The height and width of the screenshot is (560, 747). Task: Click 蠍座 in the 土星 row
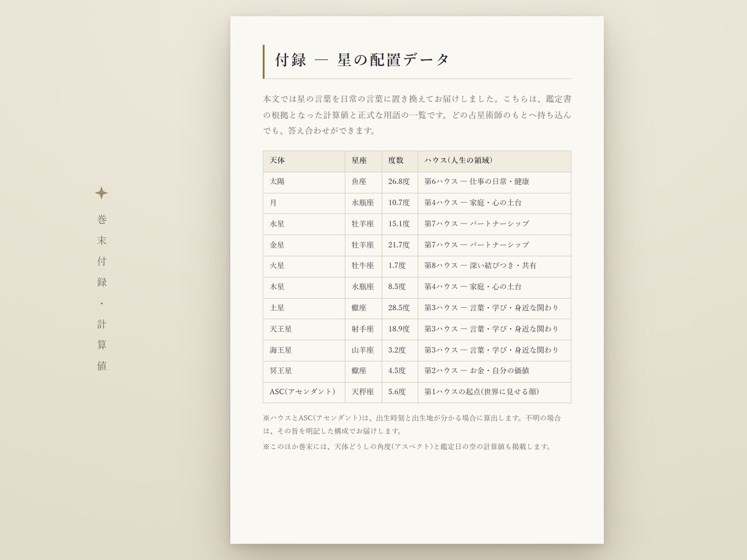pos(363,308)
